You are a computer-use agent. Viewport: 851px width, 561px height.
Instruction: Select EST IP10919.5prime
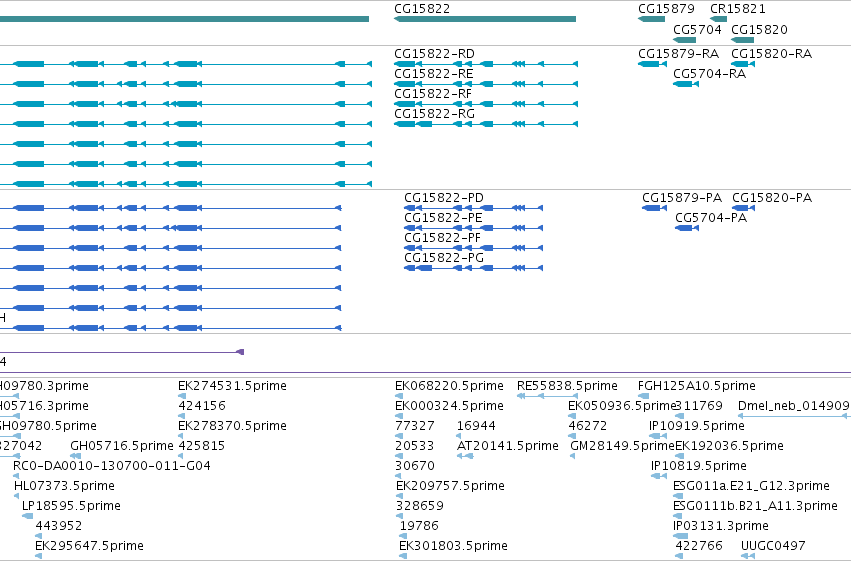point(697,426)
